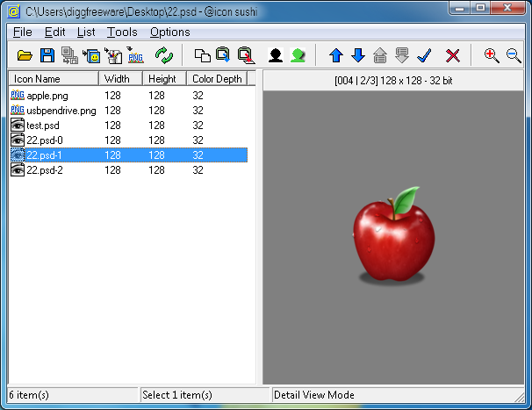532x410 pixels.
Task: Click the grey move-to-bottom arrow icon
Action: [402, 55]
